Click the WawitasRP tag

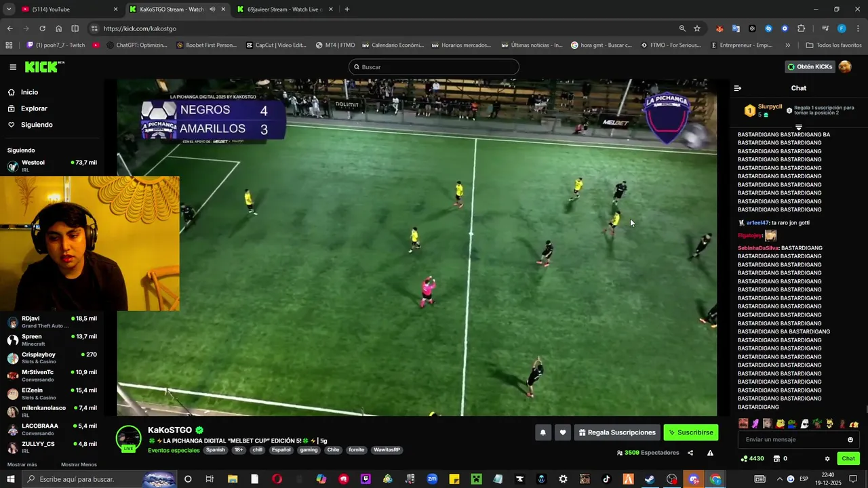click(x=387, y=450)
